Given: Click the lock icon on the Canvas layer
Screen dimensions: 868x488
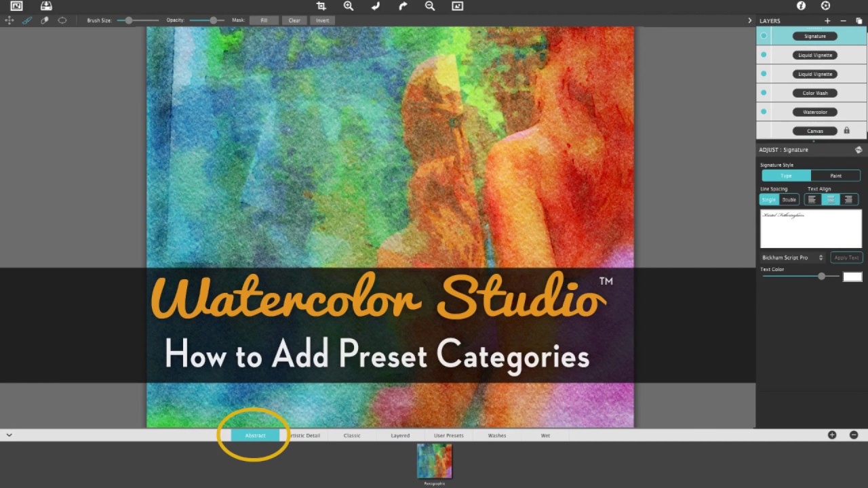Looking at the screenshot, I should [846, 130].
